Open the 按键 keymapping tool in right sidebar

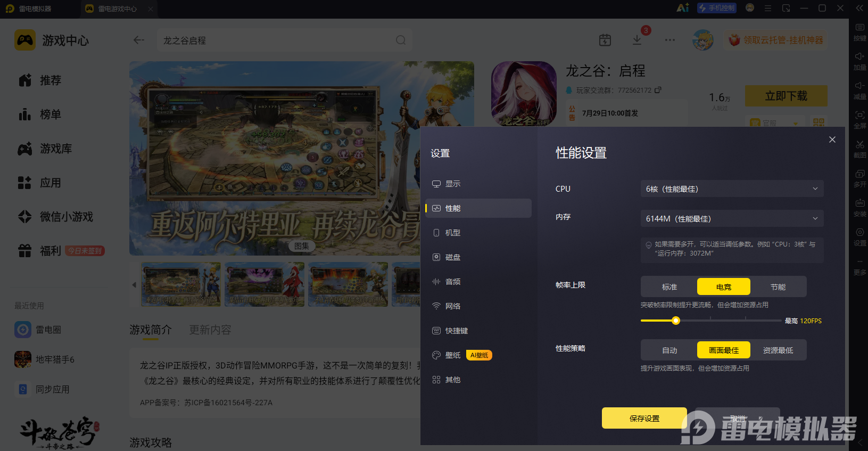pos(859,32)
